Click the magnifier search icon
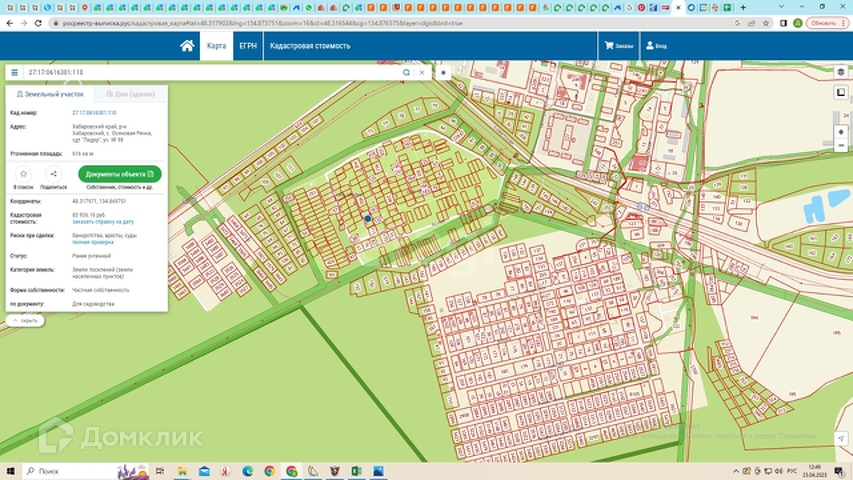This screenshot has width=853, height=480. [406, 73]
